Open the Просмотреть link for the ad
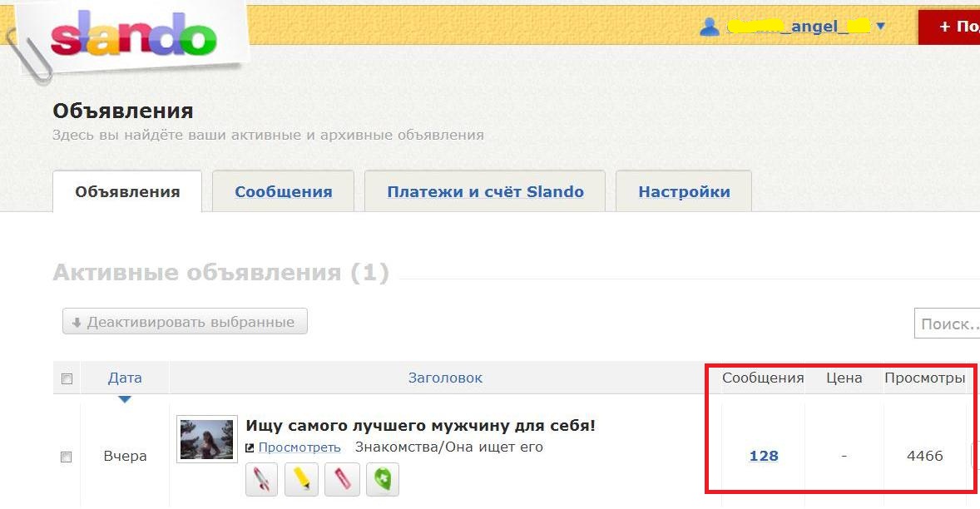The image size is (980, 509). click(299, 447)
